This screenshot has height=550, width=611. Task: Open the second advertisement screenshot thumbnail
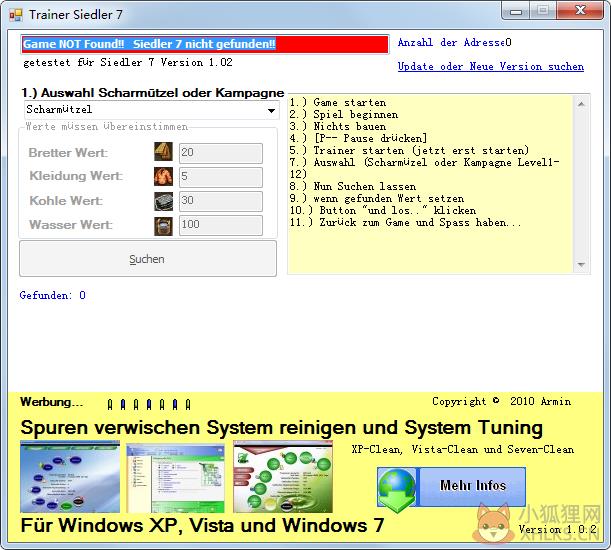click(x=175, y=477)
